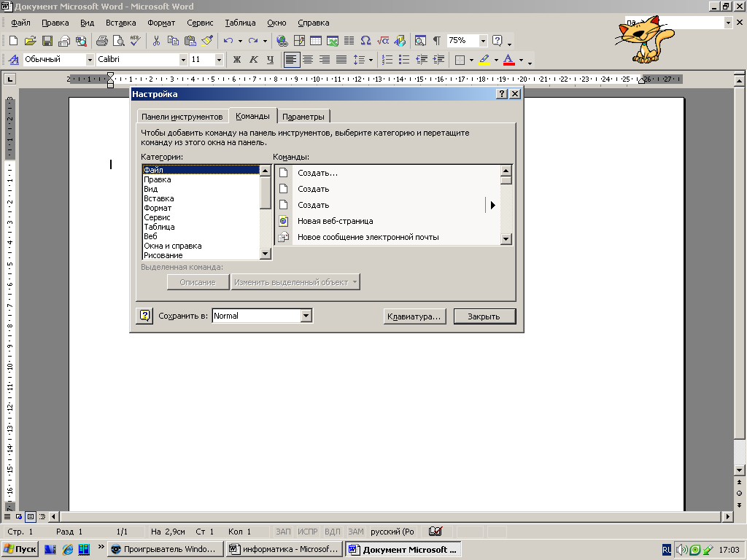
Task: Toggle the bulleted list
Action: tap(404, 60)
